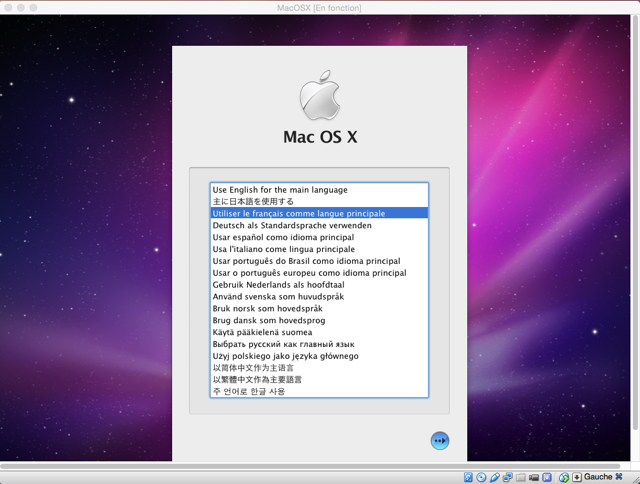640x484 pixels.
Task: Open the optical disc status icon
Action: pos(481,477)
